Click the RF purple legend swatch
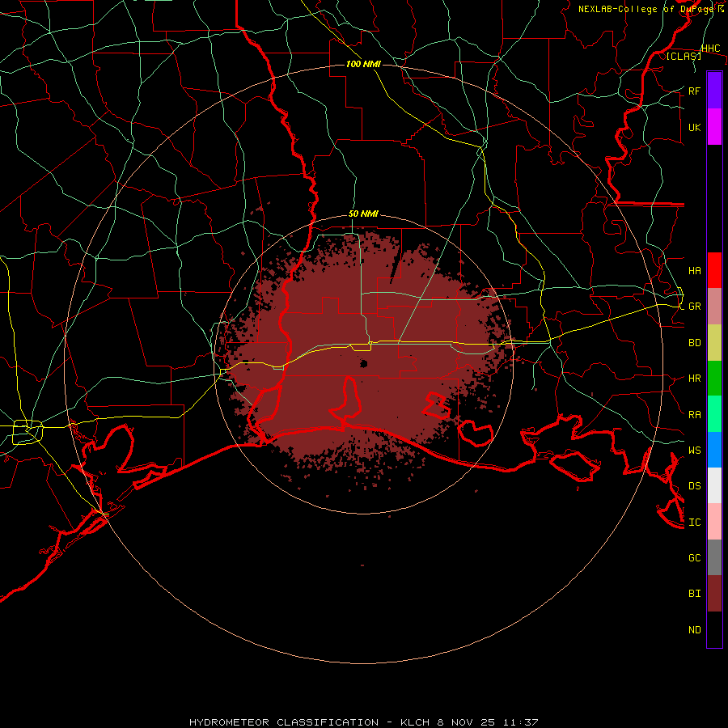The image size is (728, 728). (714, 91)
